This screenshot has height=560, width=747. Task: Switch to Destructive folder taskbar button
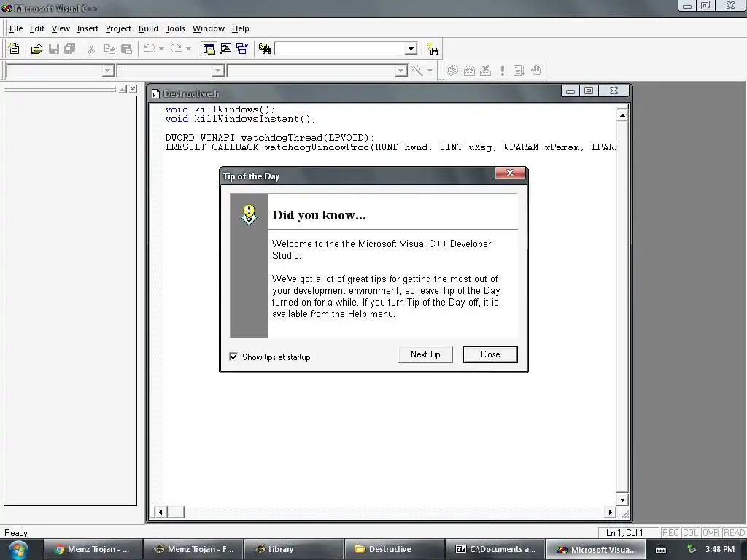pyautogui.click(x=394, y=549)
